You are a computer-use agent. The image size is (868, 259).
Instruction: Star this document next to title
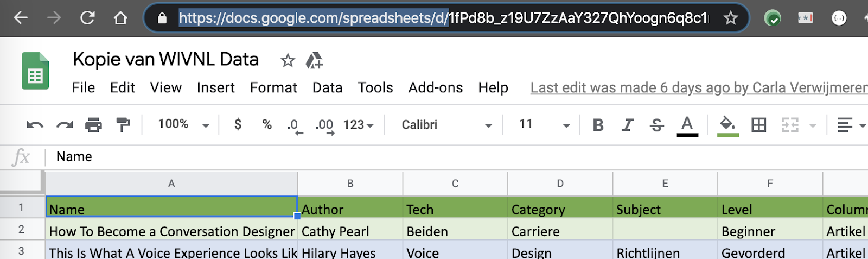288,60
